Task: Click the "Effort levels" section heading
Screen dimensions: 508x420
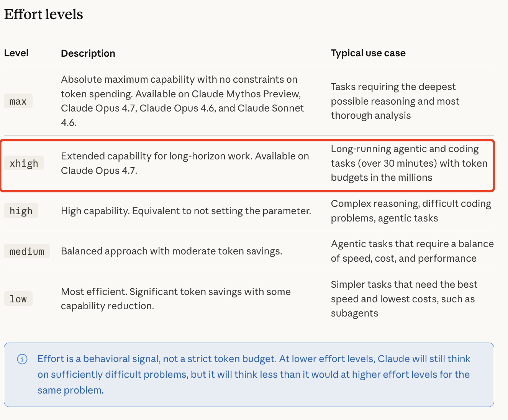Action: point(44,15)
